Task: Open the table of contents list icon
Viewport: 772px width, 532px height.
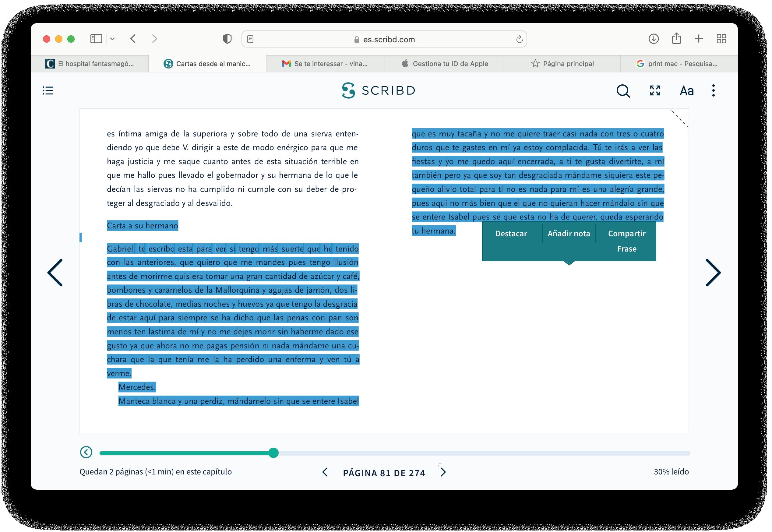Action: pos(48,90)
